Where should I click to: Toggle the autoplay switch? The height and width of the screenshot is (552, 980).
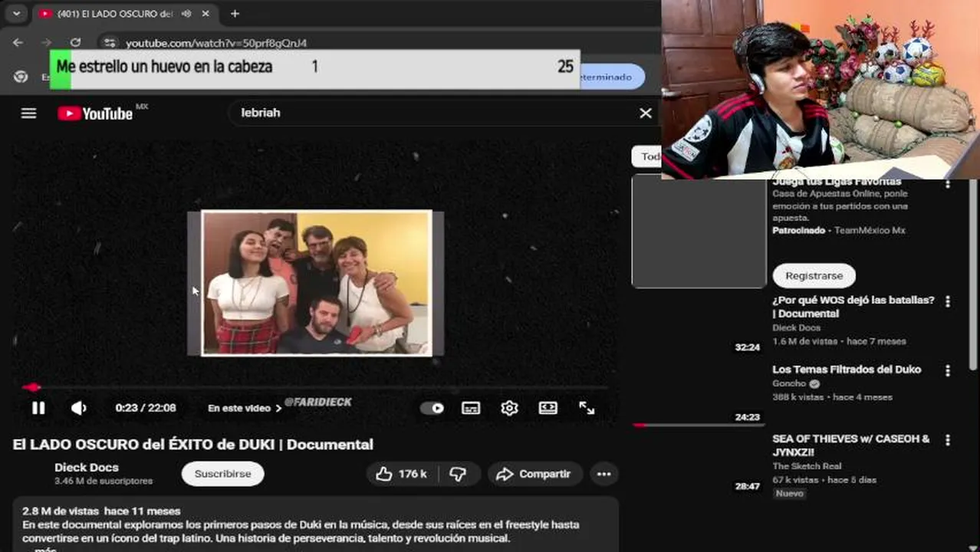click(432, 408)
